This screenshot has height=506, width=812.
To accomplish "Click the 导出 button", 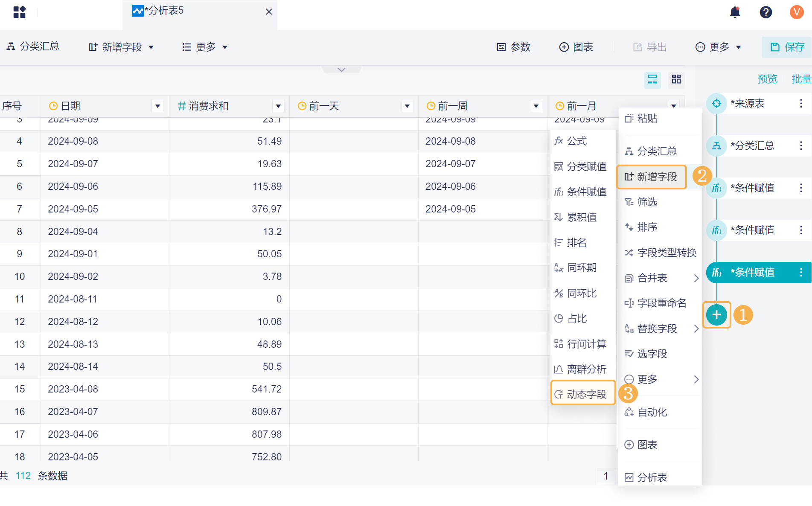I will point(649,47).
